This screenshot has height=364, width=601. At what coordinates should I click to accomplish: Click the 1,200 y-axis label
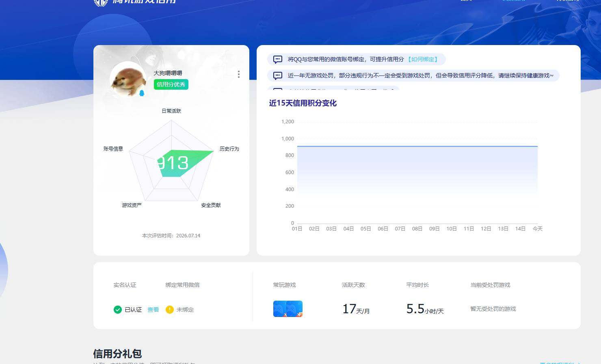[x=288, y=122]
